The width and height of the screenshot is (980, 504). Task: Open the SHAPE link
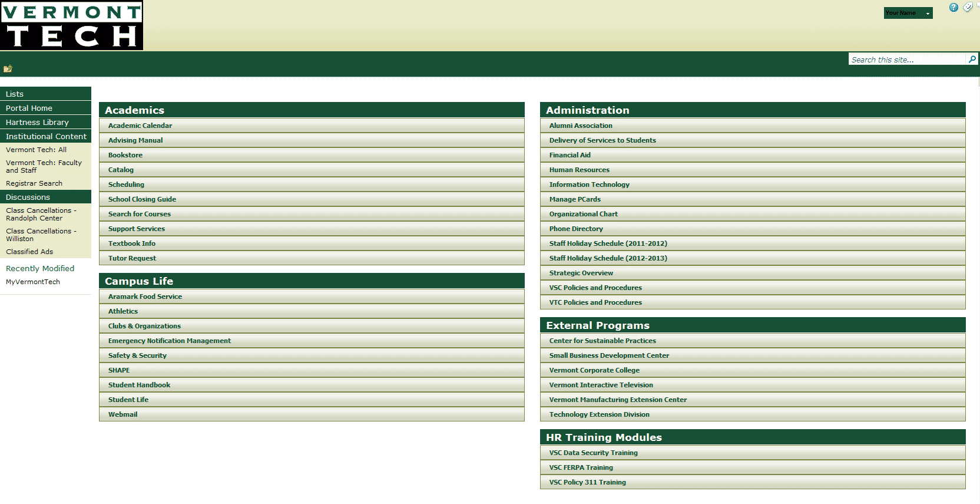tap(312, 370)
